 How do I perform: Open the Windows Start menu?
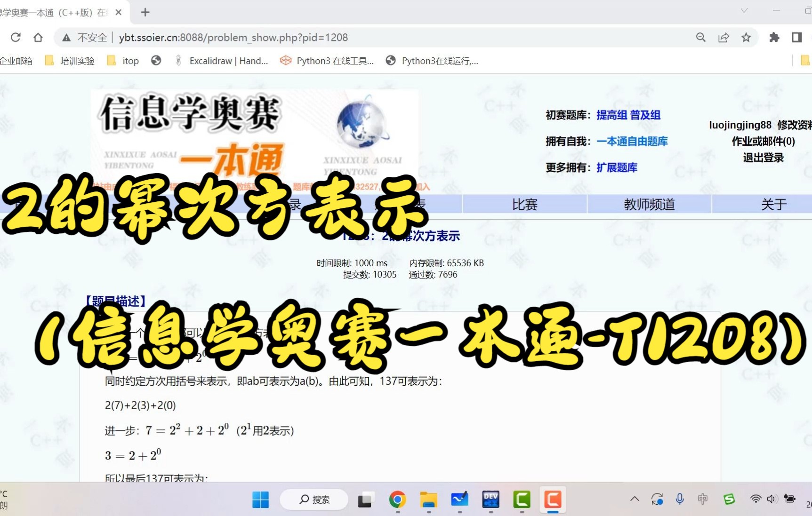click(x=260, y=500)
